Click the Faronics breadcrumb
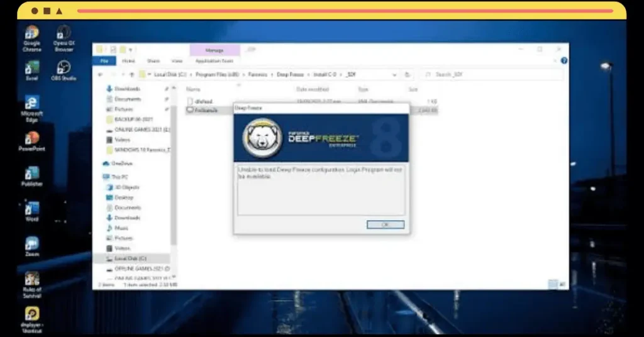 pos(257,75)
